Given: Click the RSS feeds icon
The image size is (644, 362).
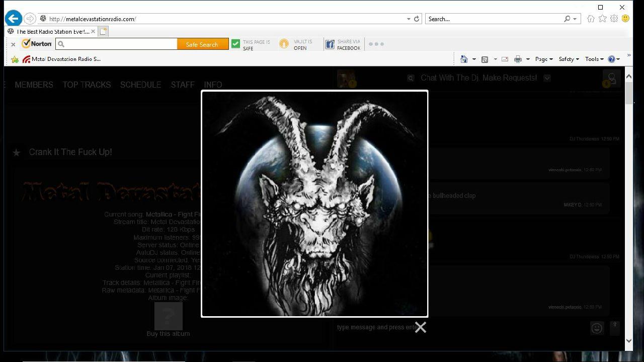Looking at the screenshot, I should (x=485, y=59).
